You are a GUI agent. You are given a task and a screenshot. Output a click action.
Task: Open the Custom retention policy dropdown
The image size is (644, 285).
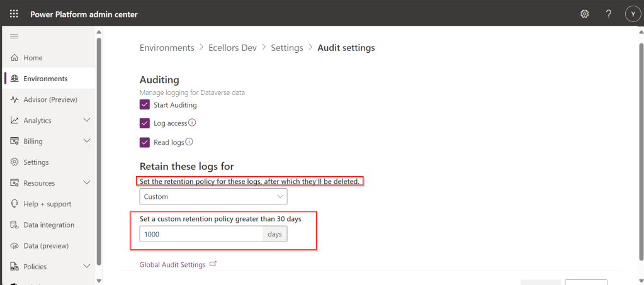tap(213, 196)
